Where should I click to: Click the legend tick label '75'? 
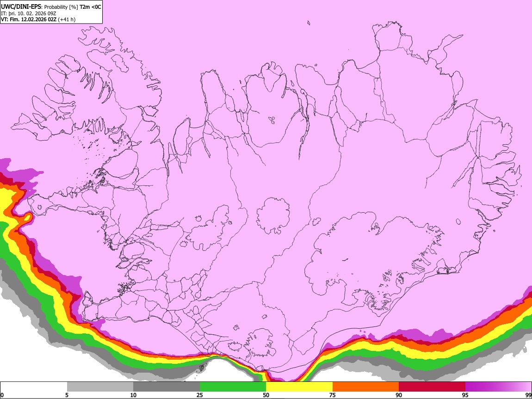click(333, 395)
